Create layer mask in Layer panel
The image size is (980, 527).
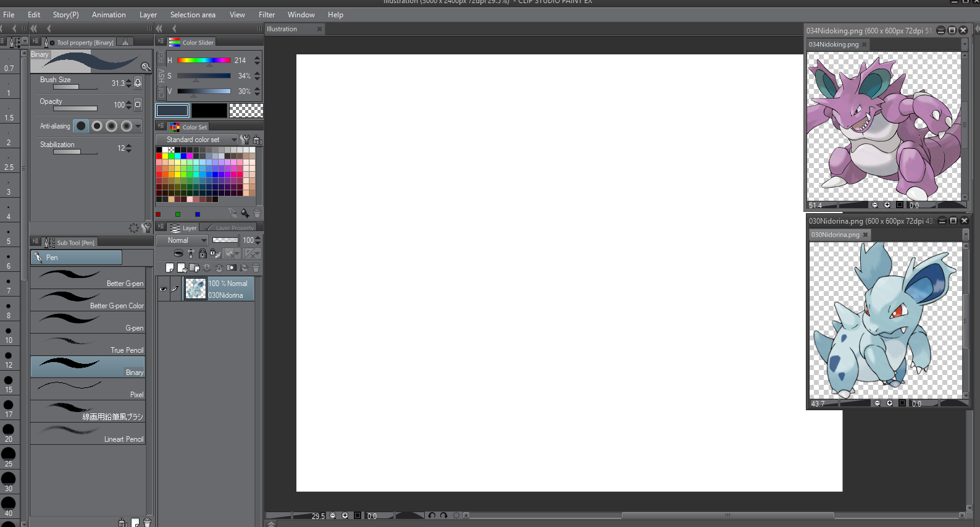[x=232, y=268]
